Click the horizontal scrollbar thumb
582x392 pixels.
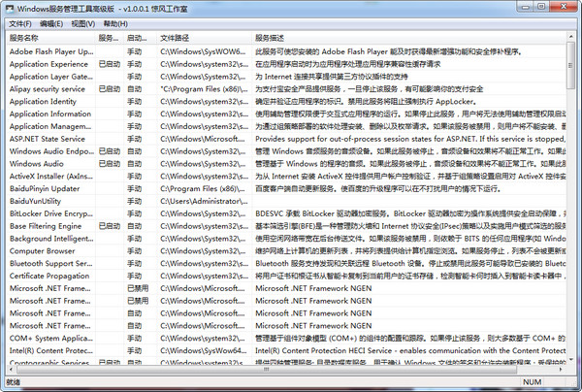coord(266,369)
